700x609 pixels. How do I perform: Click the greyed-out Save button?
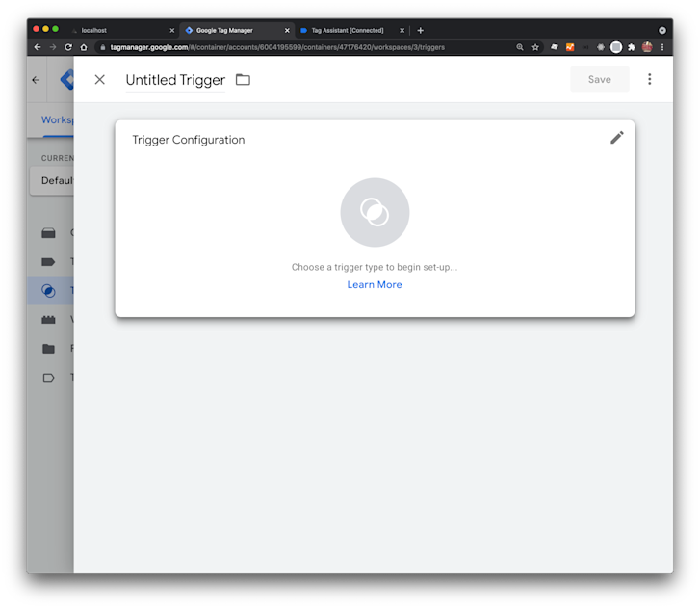600,79
